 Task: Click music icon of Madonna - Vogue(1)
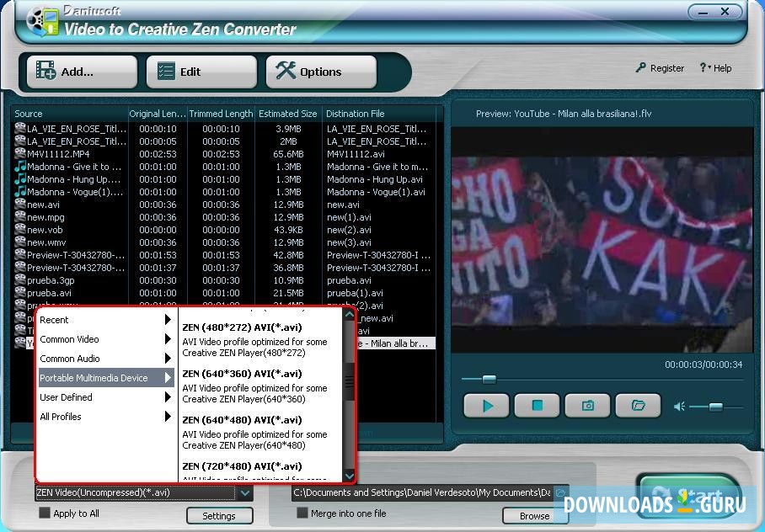pyautogui.click(x=20, y=192)
